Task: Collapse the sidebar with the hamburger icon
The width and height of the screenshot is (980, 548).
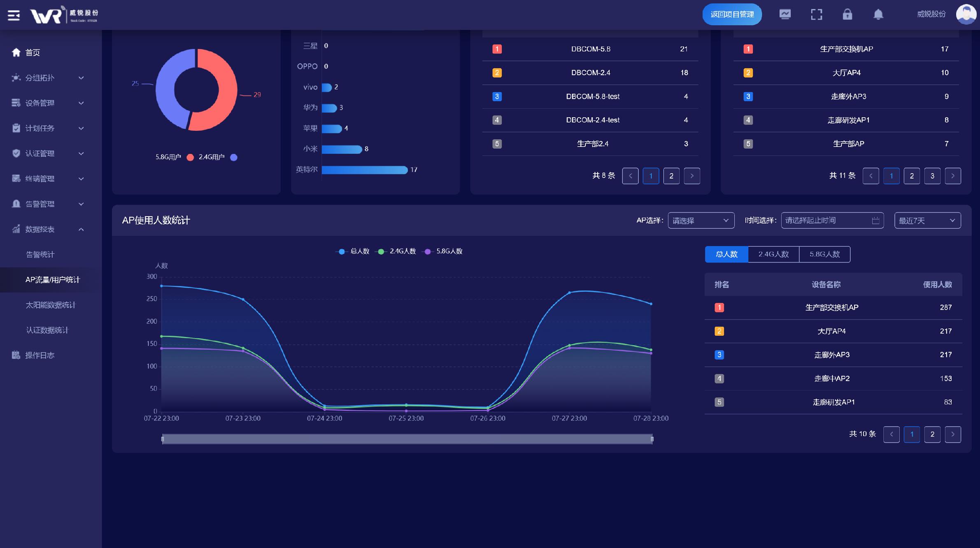Action: coord(14,15)
